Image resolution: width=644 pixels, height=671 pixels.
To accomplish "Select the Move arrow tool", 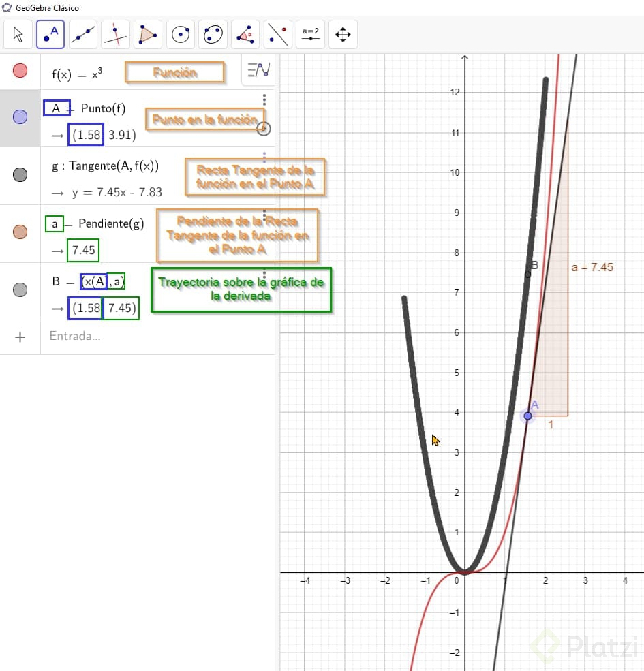I will click(x=18, y=34).
